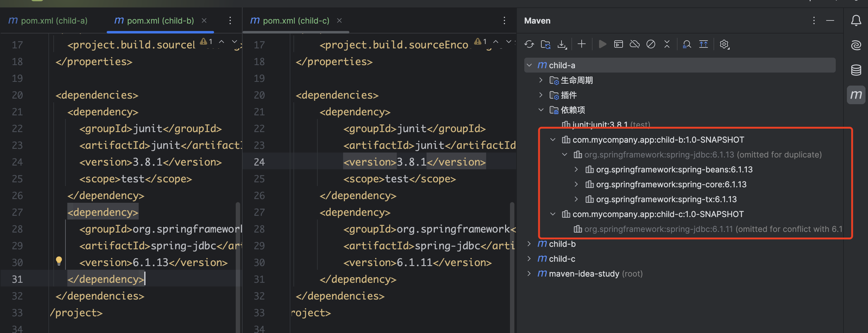Viewport: 868px width, 333px height.
Task: Toggle Show Dependencies analyzer button
Action: click(x=687, y=44)
